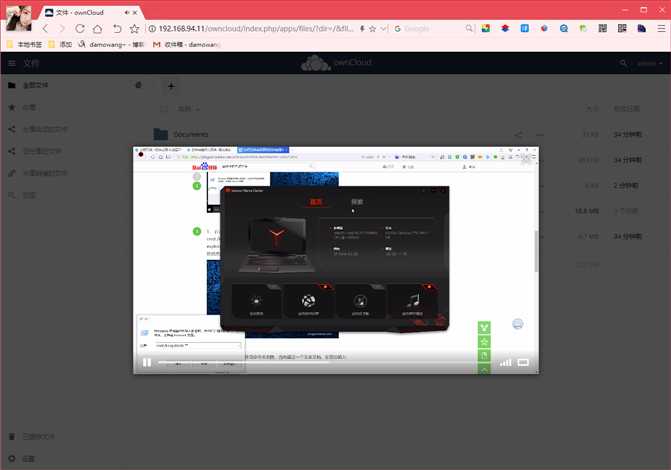Open the blue square extension icon
671x470 pixels.
pyautogui.click(x=525, y=29)
